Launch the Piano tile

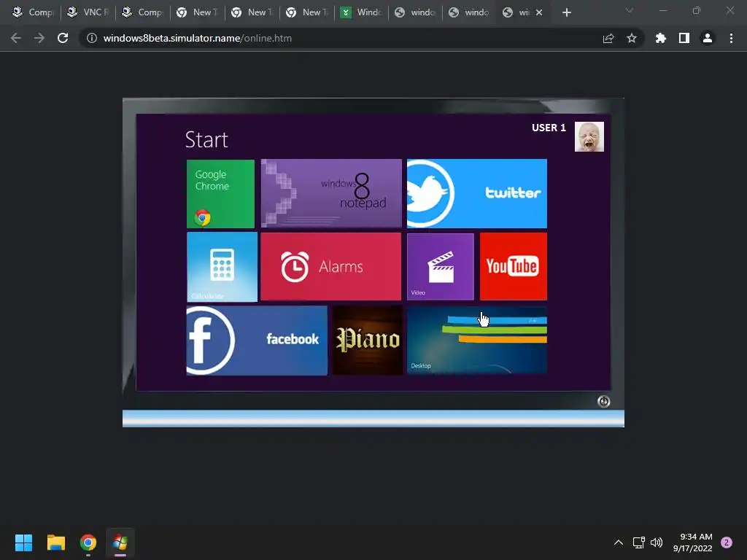tap(368, 341)
